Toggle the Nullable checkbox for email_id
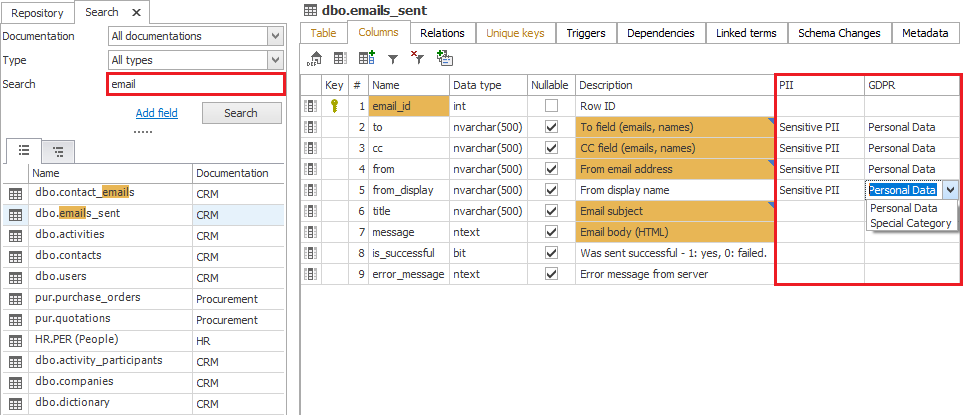The width and height of the screenshot is (963, 415). [x=551, y=106]
